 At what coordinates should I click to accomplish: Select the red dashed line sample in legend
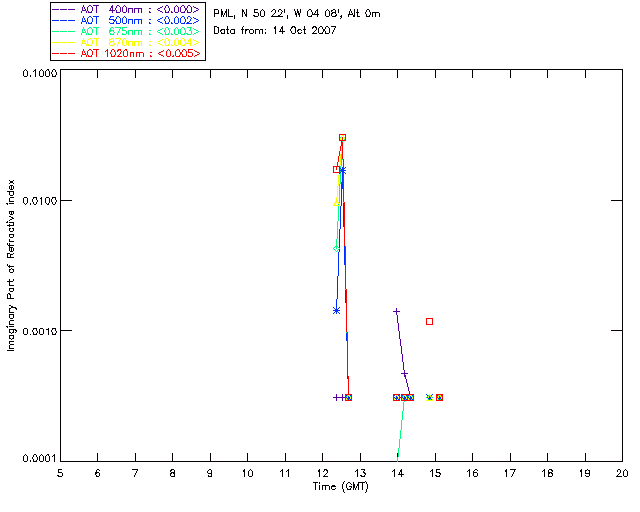64,53
